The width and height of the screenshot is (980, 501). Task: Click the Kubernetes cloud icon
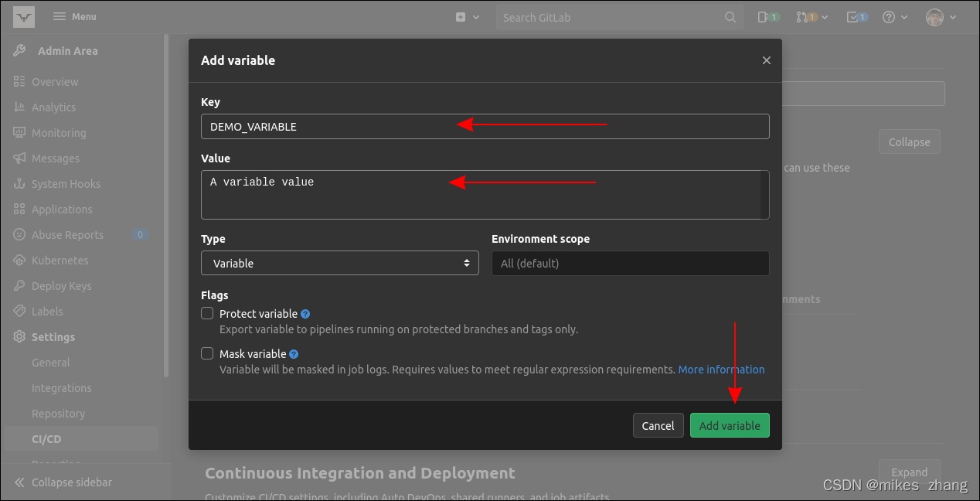click(19, 261)
